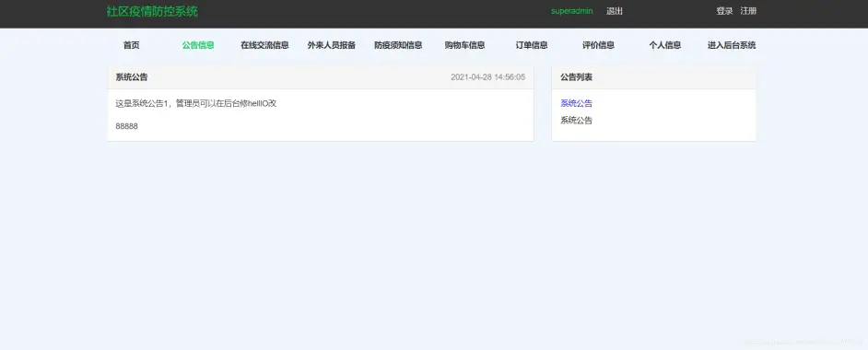Click the 公告列表 panel heading

[576, 77]
